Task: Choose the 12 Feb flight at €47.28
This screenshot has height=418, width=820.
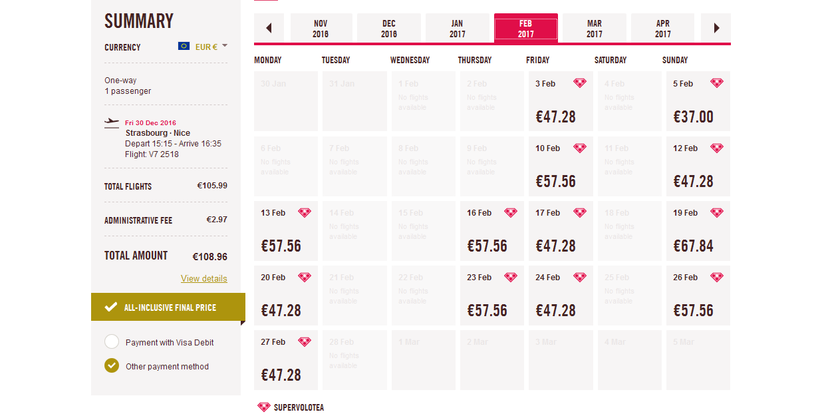Action: click(697, 167)
